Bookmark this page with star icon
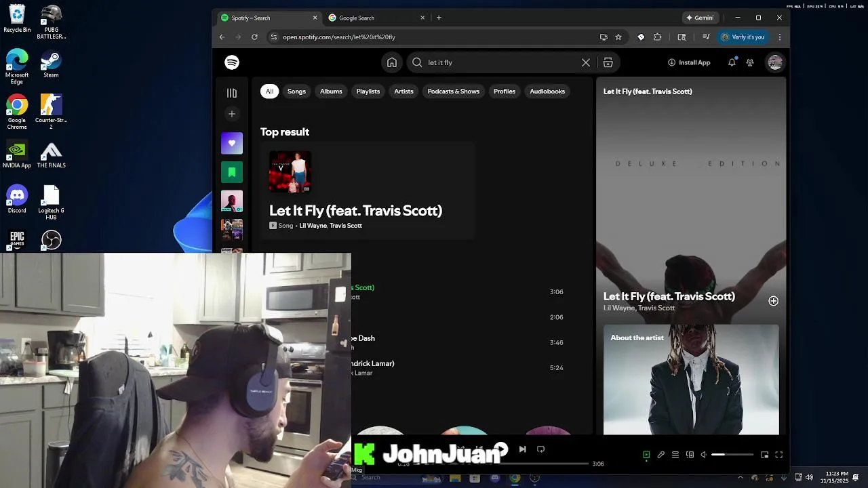 pos(618,37)
